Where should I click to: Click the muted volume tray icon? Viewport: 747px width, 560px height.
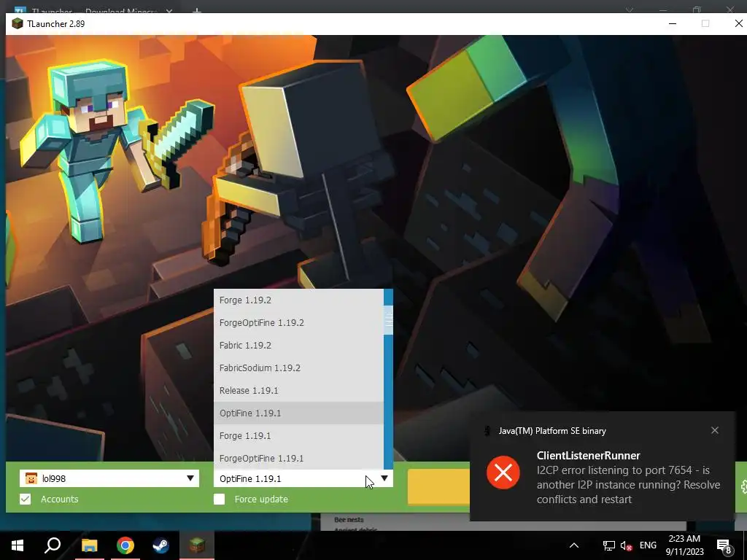[626, 545]
